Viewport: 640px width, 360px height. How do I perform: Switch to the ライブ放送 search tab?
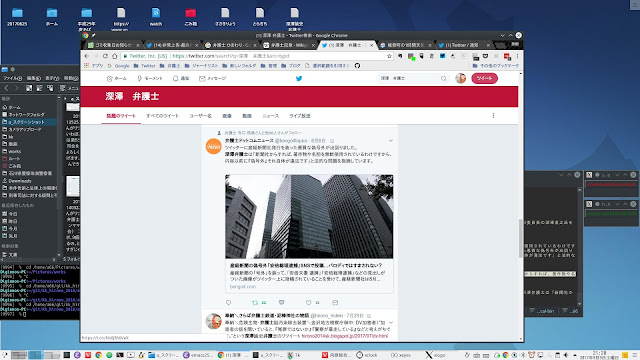point(300,116)
